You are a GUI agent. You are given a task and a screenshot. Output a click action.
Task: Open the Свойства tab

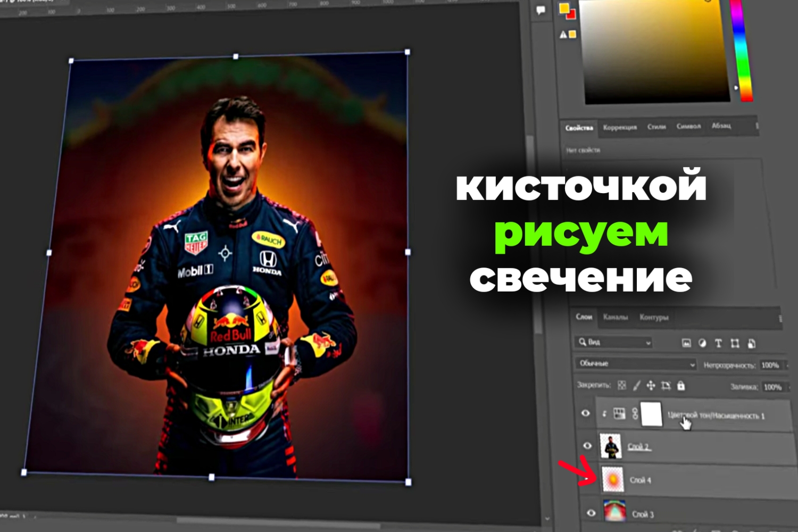(579, 128)
